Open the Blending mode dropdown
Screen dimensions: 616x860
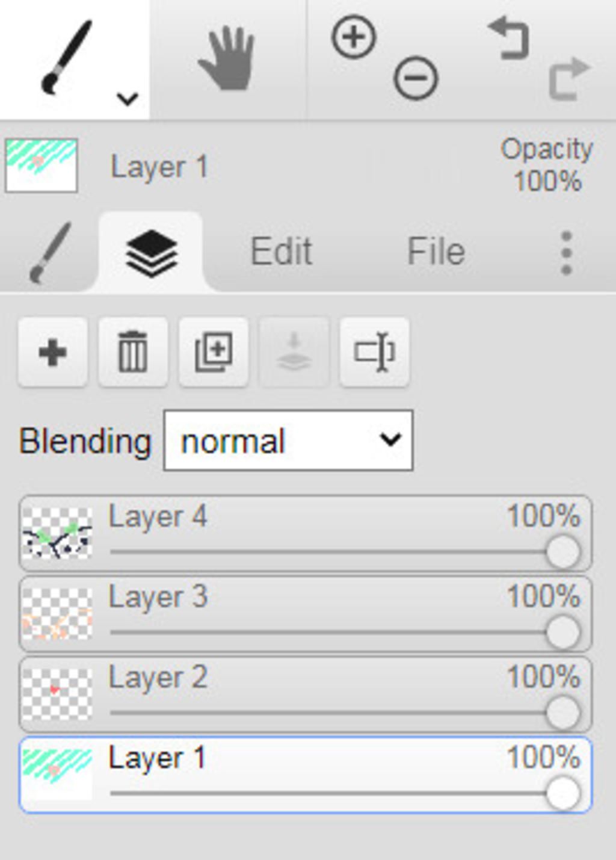click(x=288, y=441)
